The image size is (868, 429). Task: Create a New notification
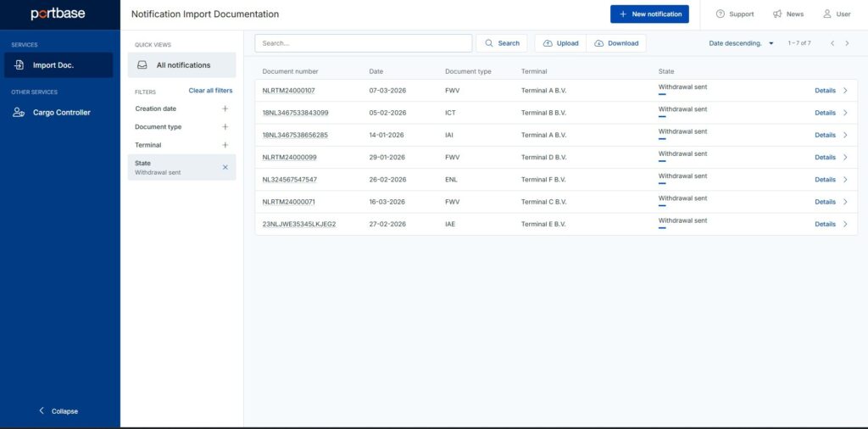click(x=649, y=14)
